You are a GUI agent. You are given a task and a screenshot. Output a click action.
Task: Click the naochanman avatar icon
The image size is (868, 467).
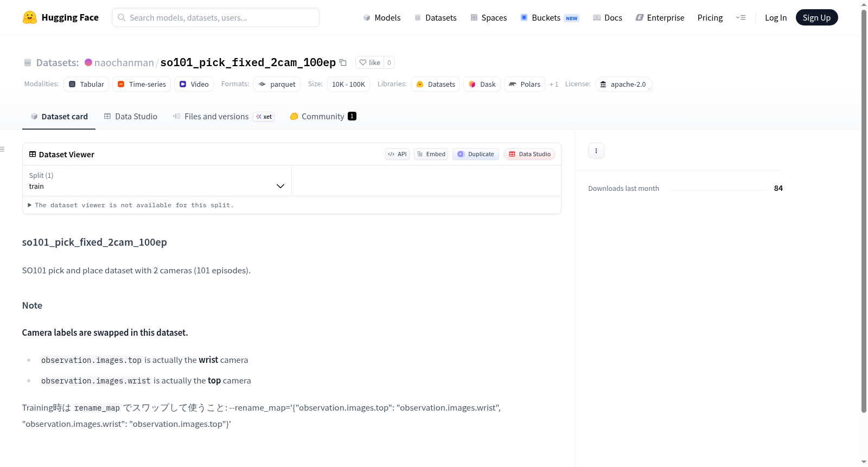pyautogui.click(x=88, y=62)
